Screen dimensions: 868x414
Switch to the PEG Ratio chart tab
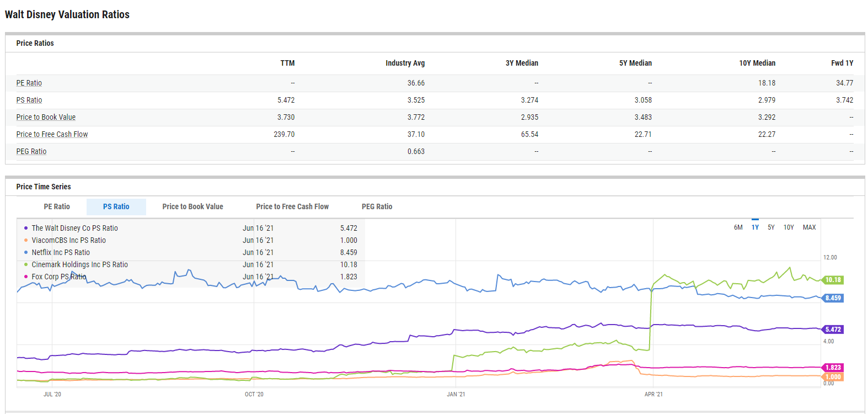[377, 206]
